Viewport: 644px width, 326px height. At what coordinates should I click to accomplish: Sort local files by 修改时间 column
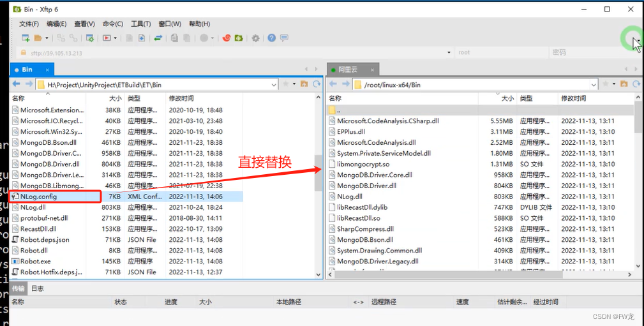point(204,98)
